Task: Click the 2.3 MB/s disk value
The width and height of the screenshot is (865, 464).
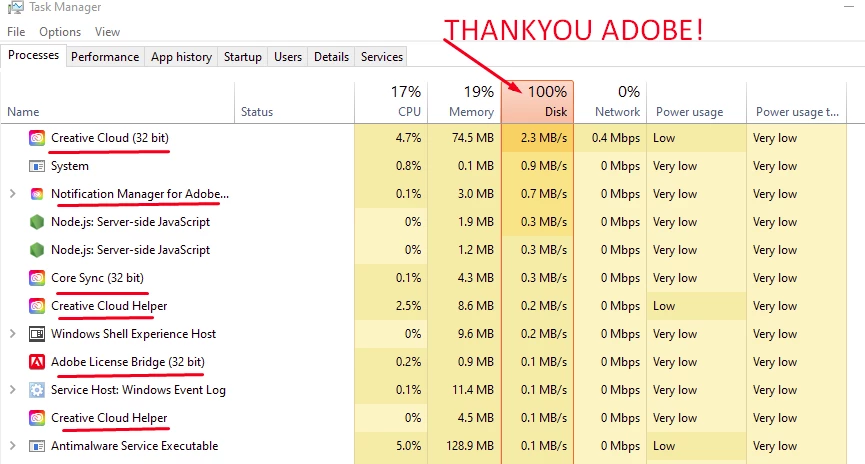Action: click(543, 138)
